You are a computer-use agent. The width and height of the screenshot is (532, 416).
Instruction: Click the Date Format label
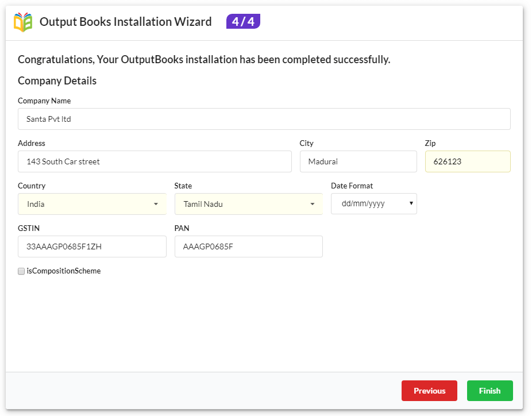[x=352, y=186]
